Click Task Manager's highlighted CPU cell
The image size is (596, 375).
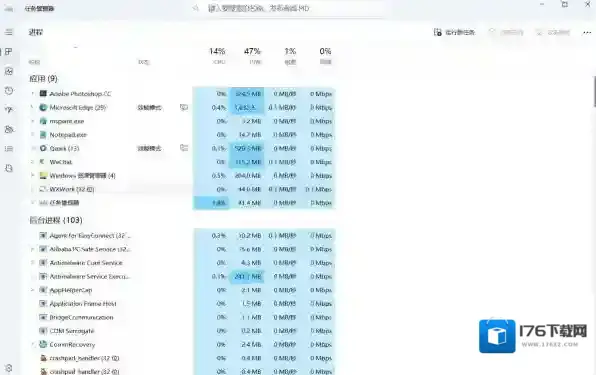pyautogui.click(x=211, y=203)
